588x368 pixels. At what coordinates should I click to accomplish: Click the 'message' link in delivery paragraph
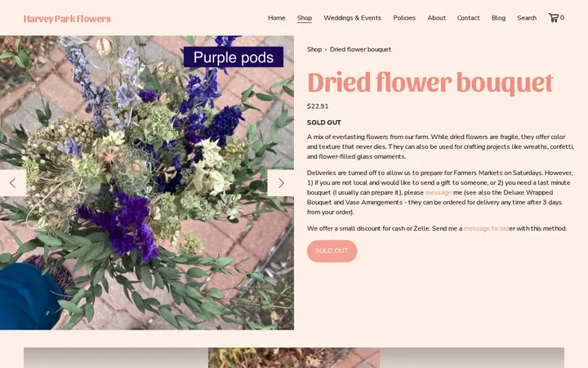point(438,192)
